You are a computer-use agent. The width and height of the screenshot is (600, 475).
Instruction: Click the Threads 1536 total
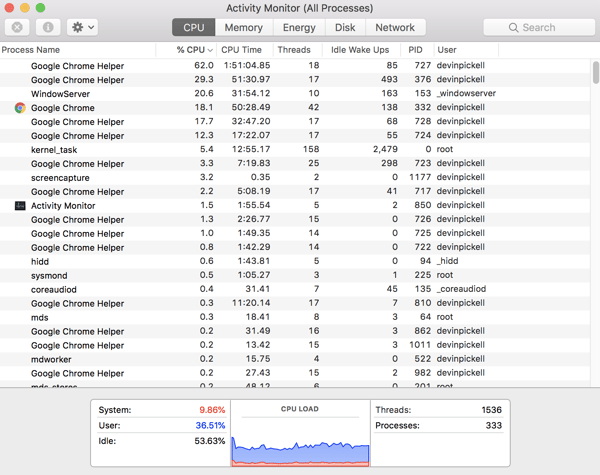(439, 410)
